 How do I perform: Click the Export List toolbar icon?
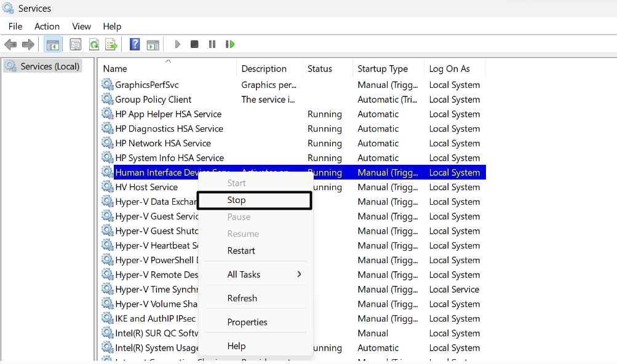coord(111,44)
